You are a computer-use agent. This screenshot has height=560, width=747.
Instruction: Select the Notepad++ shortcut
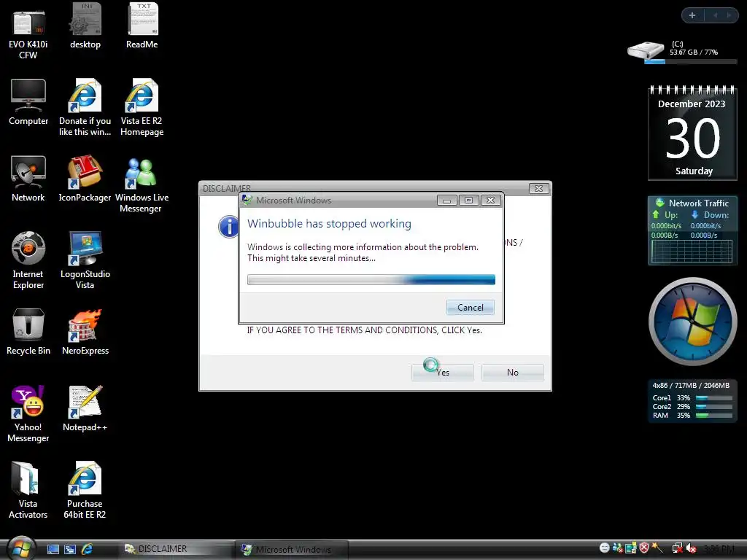85,408
